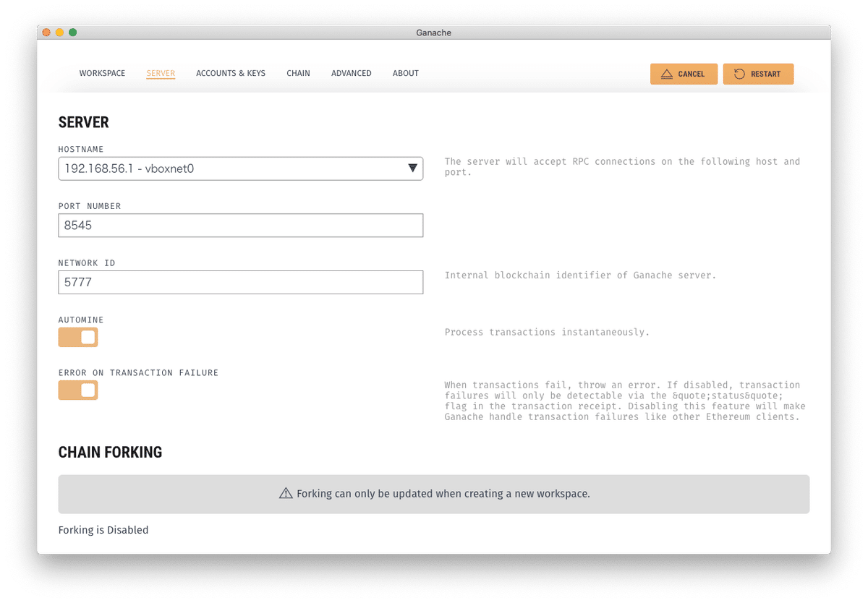The height and width of the screenshot is (603, 868).
Task: Toggle the Automine switch
Action: pyautogui.click(x=78, y=337)
